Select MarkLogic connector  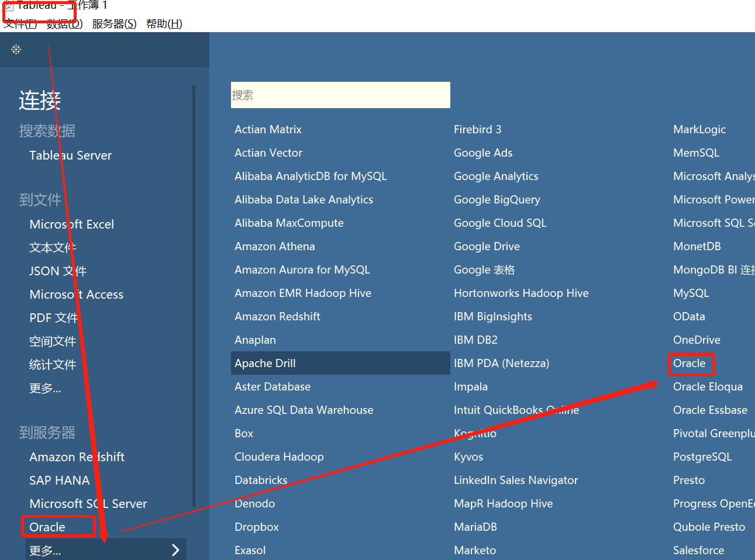pos(699,129)
